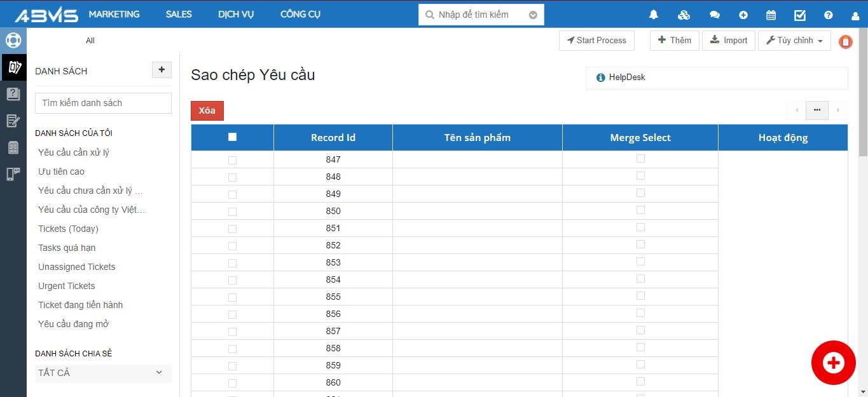The image size is (868, 397).
Task: Open the DỊCH VỤ menu
Action: (236, 15)
